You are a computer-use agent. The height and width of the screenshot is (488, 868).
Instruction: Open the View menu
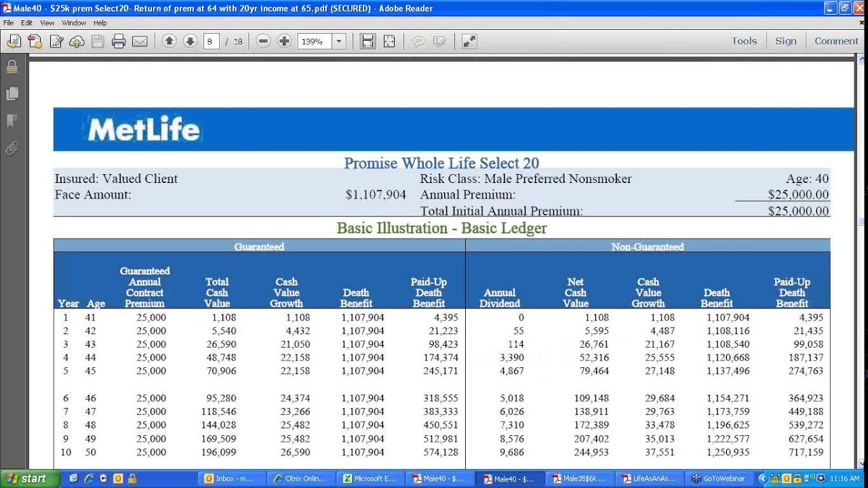tap(47, 22)
